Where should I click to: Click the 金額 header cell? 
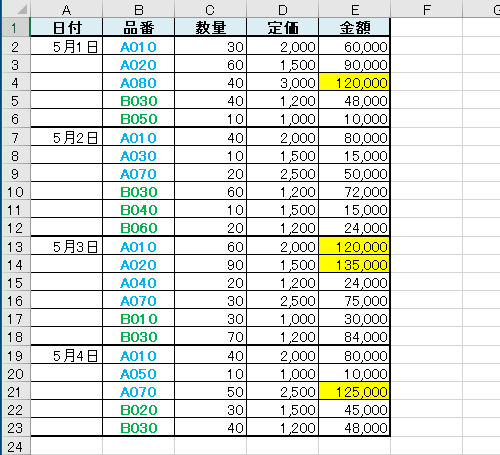354,27
